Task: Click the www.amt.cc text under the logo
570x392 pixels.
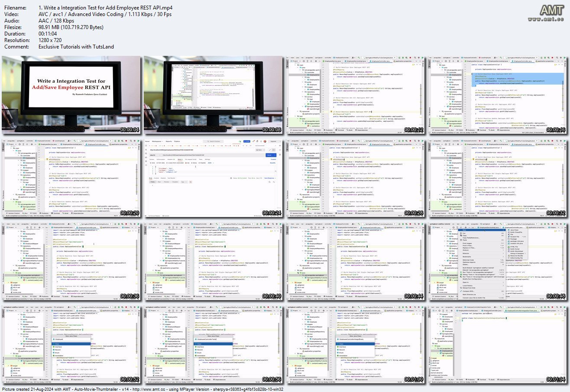Action: click(x=546, y=19)
